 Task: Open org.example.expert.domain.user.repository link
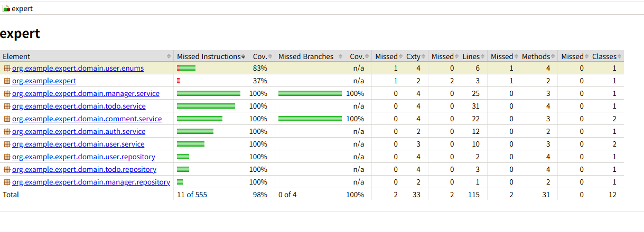83,157
